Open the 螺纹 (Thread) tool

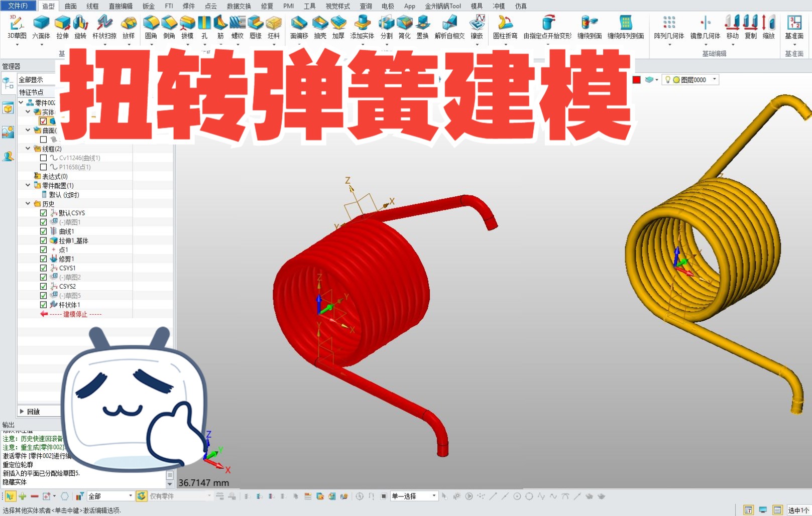coord(237,28)
